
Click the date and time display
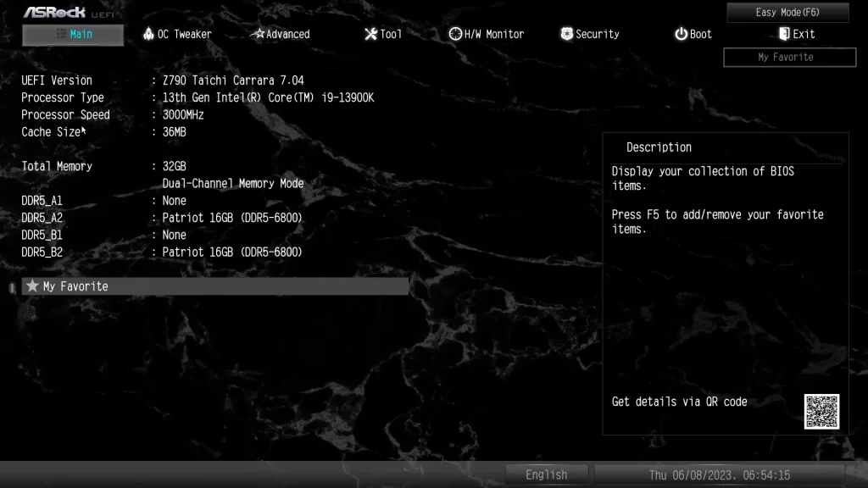click(x=720, y=474)
